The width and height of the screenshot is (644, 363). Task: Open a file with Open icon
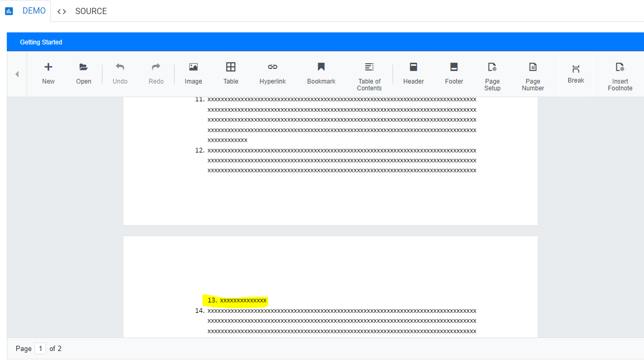84,67
